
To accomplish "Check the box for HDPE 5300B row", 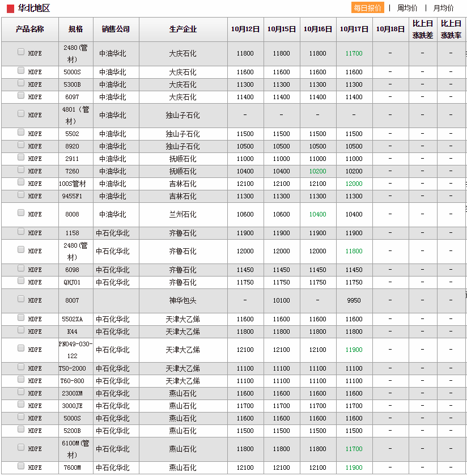I will tap(20, 83).
